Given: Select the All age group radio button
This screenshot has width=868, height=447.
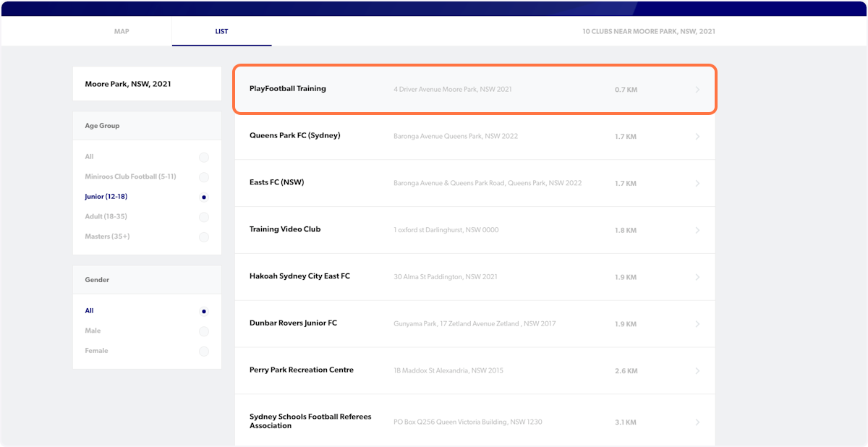Looking at the screenshot, I should pos(204,157).
